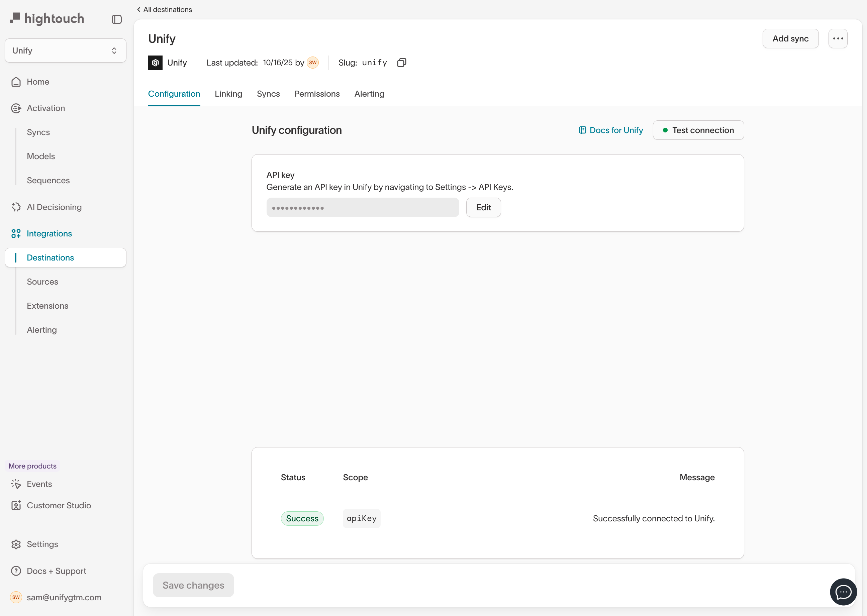Expand the Activation section in sidebar

coord(45,108)
